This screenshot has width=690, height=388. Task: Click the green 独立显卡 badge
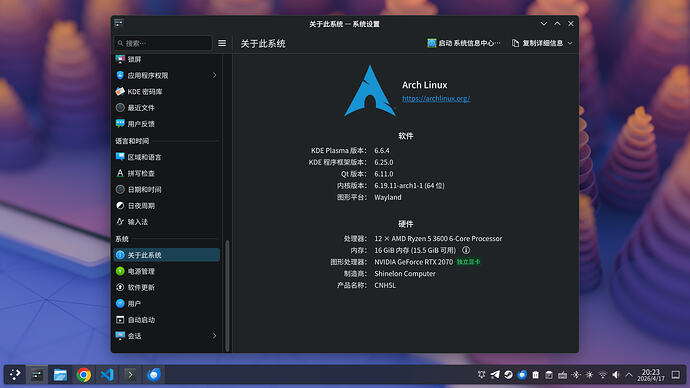click(x=468, y=262)
